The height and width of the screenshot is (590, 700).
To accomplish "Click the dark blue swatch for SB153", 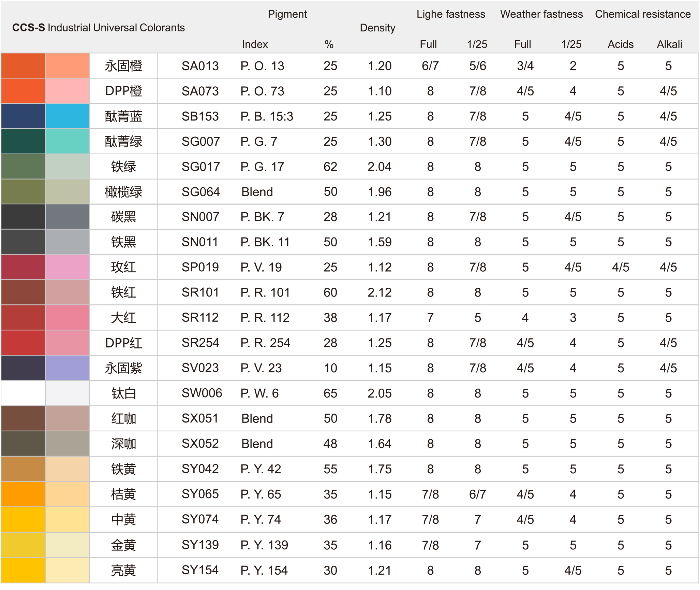I will click(23, 116).
